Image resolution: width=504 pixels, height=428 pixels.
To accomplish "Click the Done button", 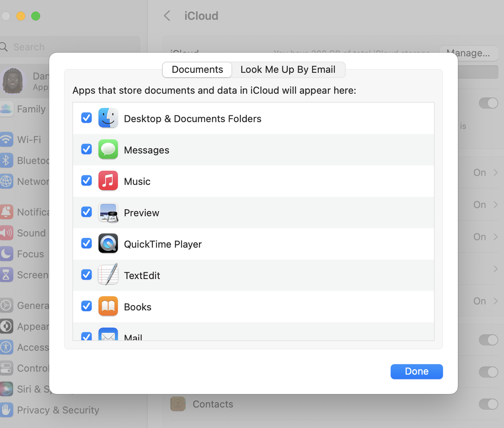I will (417, 371).
